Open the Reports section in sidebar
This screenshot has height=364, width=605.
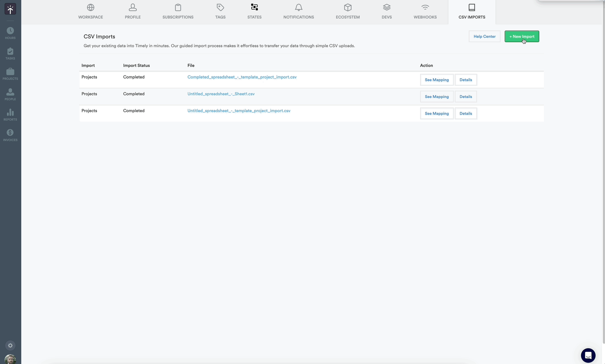click(x=10, y=114)
